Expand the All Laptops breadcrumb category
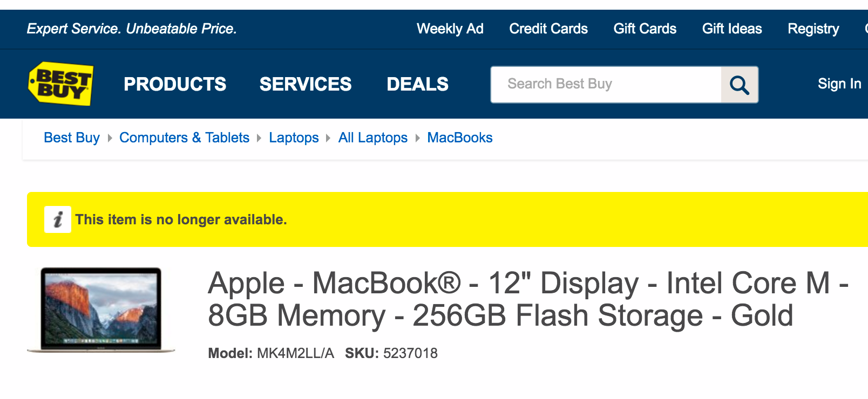Viewport: 868px width, 399px height. pyautogui.click(x=372, y=138)
